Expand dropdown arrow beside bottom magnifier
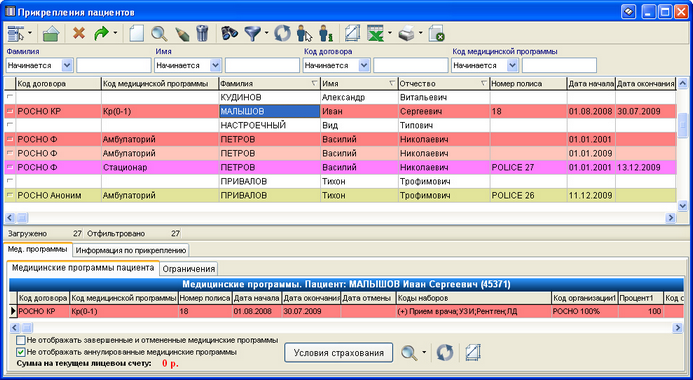Viewport: 693px width, 380px height. click(424, 353)
